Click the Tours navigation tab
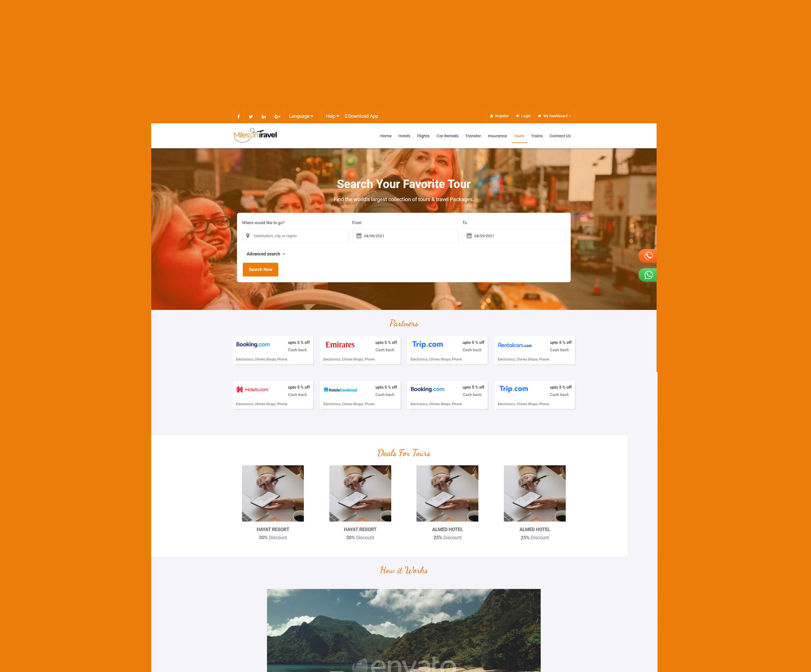The image size is (811, 672). [519, 135]
